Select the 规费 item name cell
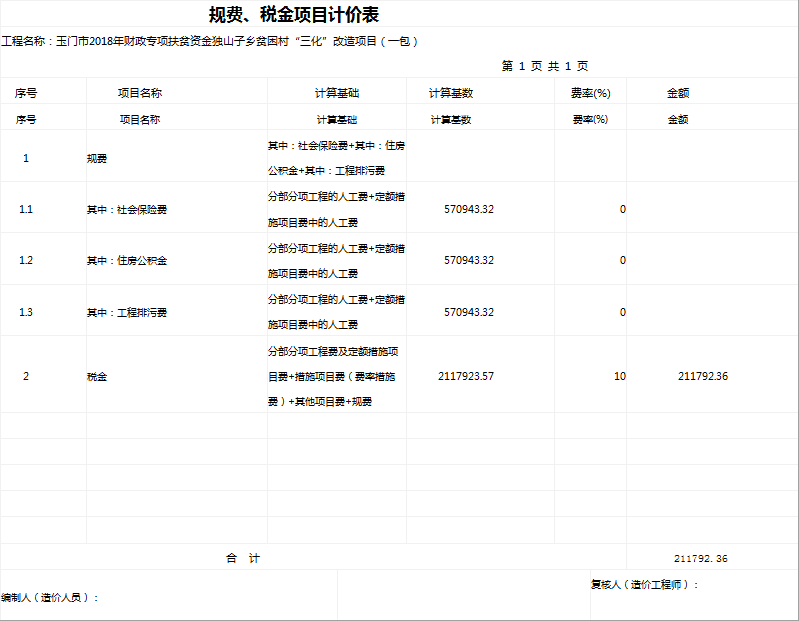799x621 pixels. point(97,158)
